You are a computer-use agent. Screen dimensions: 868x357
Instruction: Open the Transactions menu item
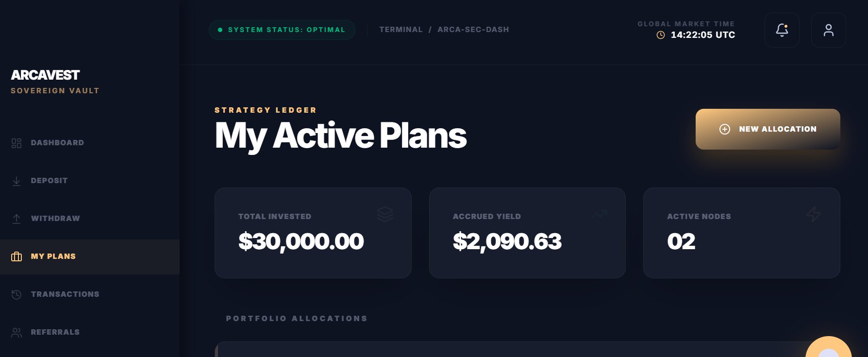pyautogui.click(x=65, y=294)
